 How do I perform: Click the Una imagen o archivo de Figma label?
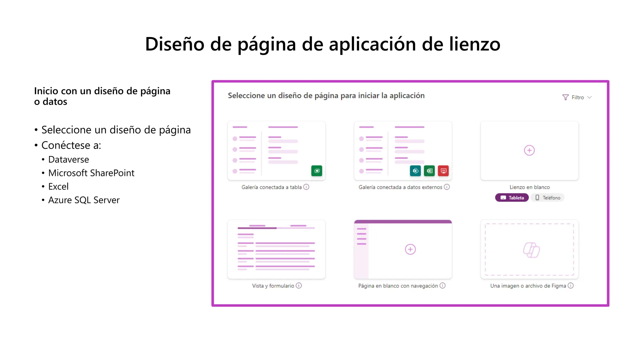[x=528, y=286]
